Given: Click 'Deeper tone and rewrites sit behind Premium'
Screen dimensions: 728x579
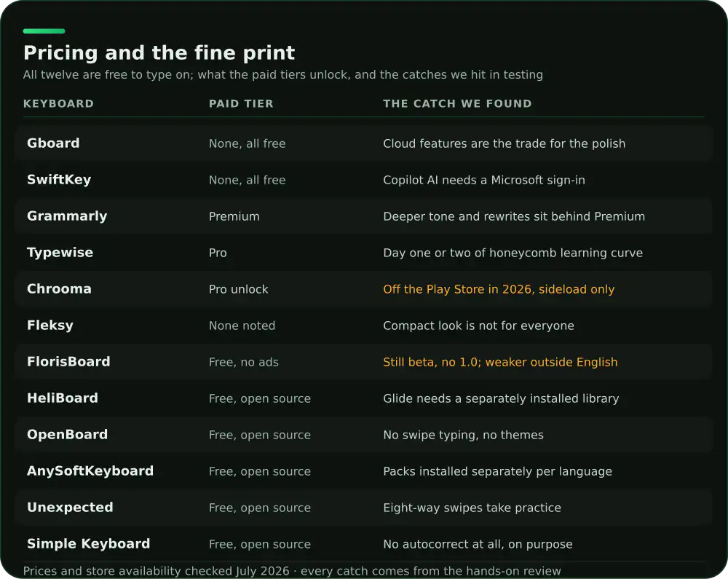Looking at the screenshot, I should [514, 216].
